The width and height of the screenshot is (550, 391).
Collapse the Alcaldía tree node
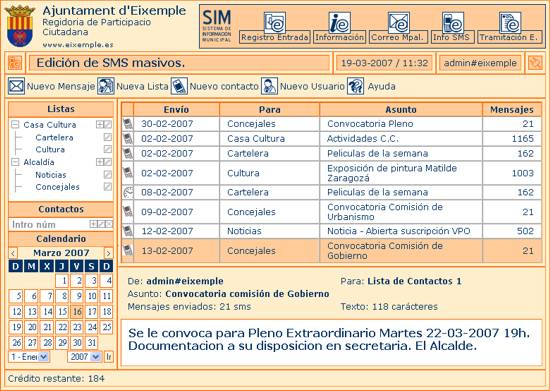(x=15, y=162)
